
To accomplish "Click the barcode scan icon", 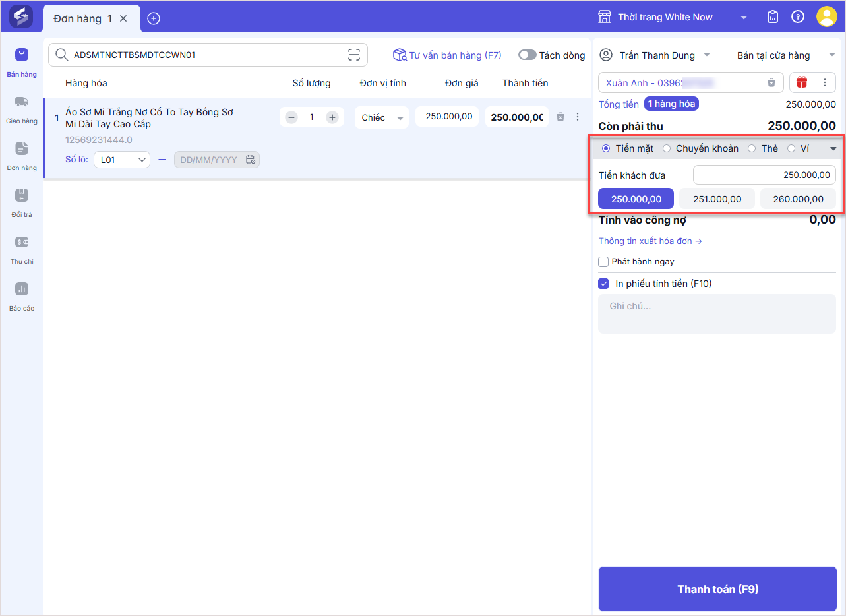I will coord(355,55).
